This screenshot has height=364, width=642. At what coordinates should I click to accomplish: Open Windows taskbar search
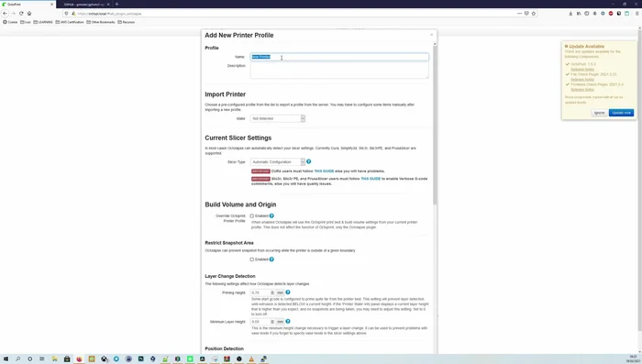[18, 359]
